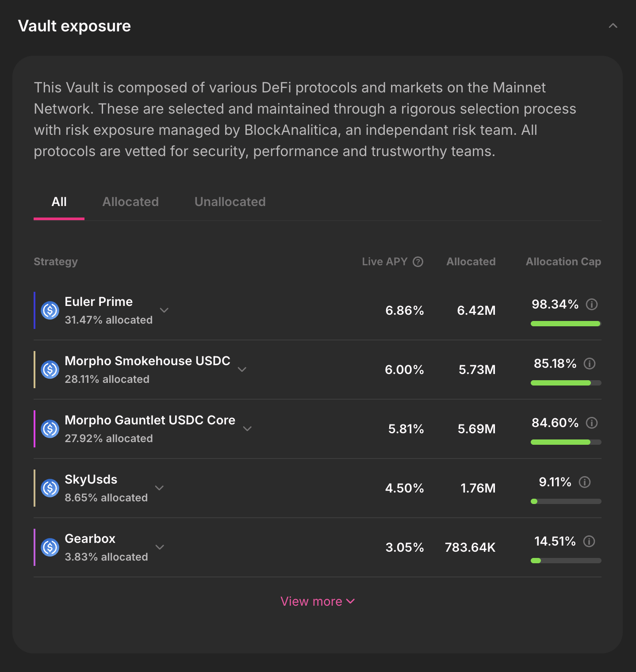
Task: Click the Euler Prime allocation cap progress bar
Action: click(x=566, y=324)
